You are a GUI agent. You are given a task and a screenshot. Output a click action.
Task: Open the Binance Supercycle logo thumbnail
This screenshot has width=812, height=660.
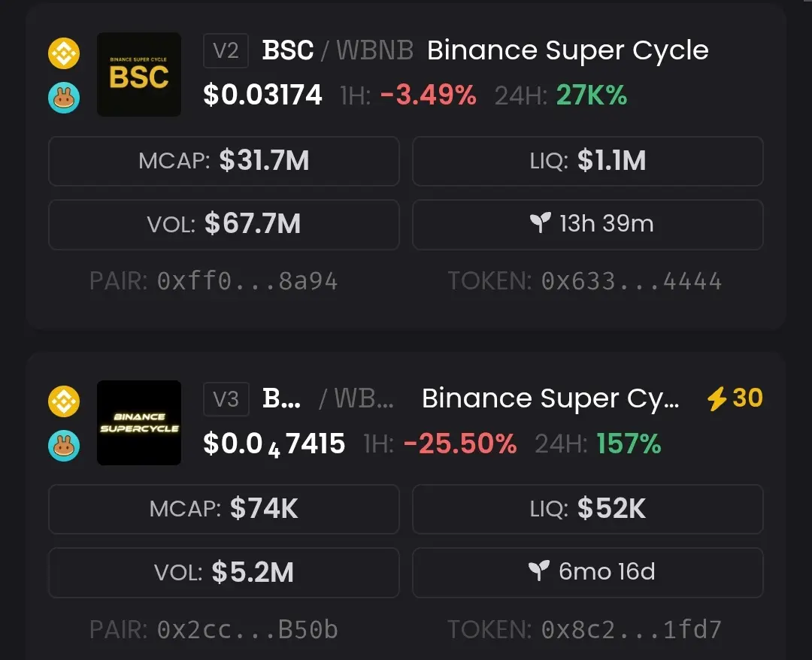[139, 422]
